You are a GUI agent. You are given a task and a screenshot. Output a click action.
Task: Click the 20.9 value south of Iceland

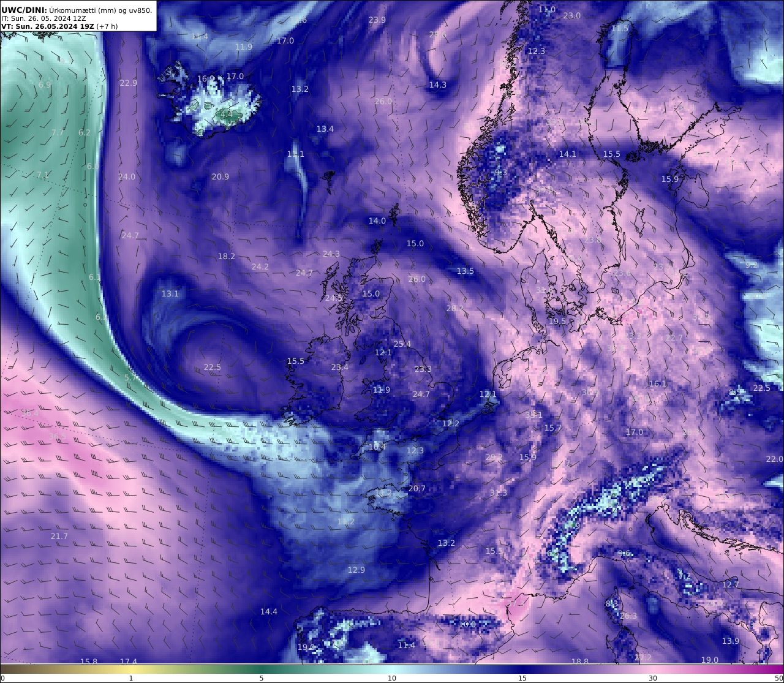tap(220, 176)
